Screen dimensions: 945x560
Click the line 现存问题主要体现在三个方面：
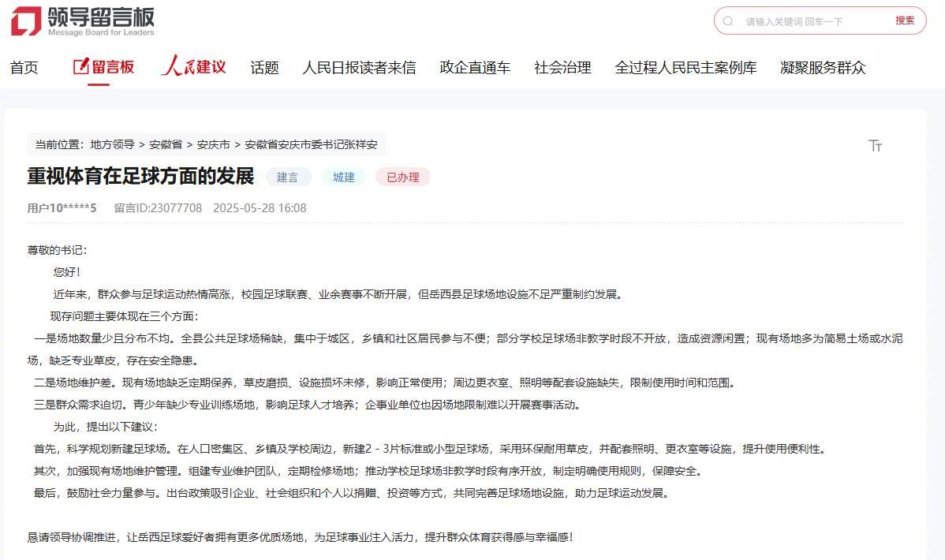click(x=125, y=316)
